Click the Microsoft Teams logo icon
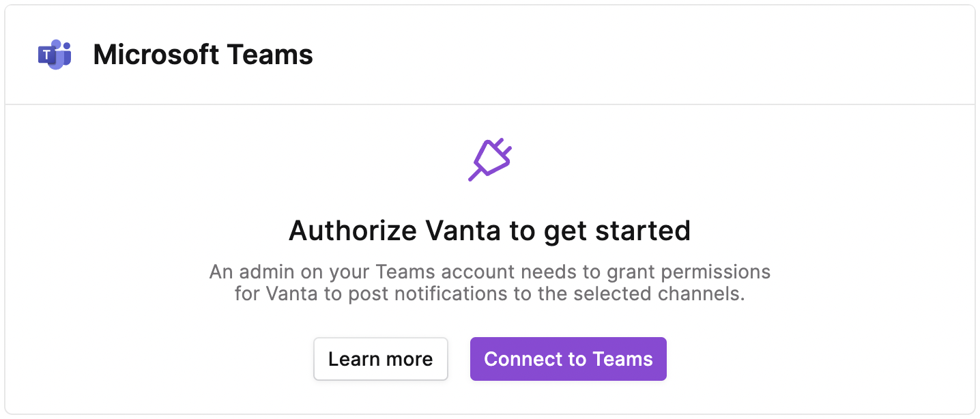The image size is (980, 419). coord(55,55)
